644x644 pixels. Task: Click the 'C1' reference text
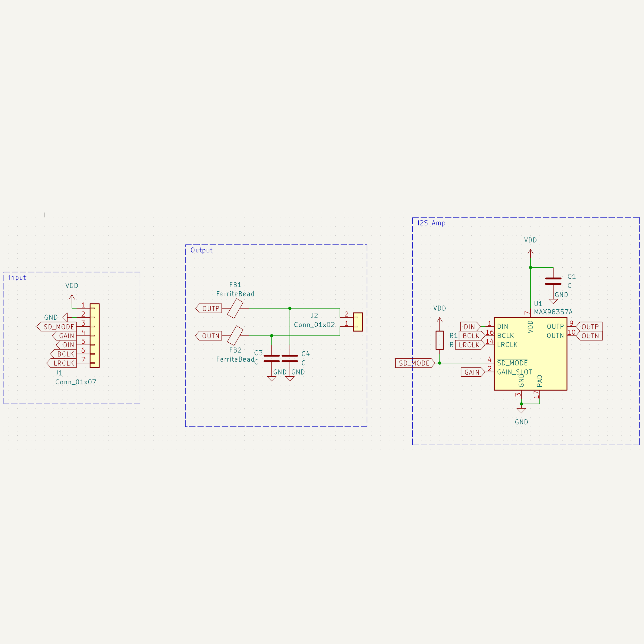(572, 276)
